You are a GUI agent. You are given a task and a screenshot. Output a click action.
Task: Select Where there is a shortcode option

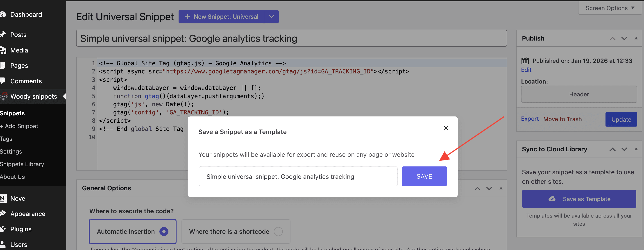pos(278,232)
